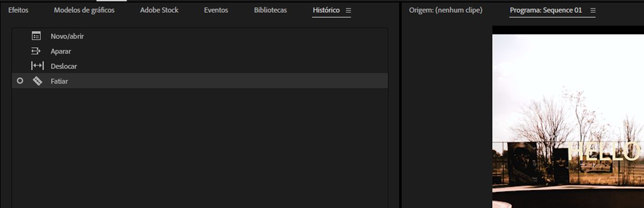The width and height of the screenshot is (644, 208).
Task: Select the Fatiar history entry
Action: (200, 81)
